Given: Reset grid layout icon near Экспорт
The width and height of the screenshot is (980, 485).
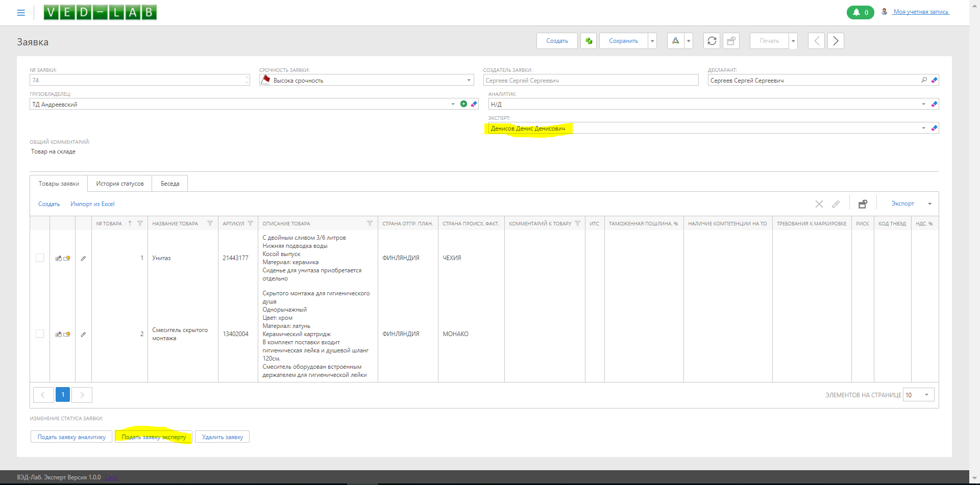Looking at the screenshot, I should pos(863,204).
